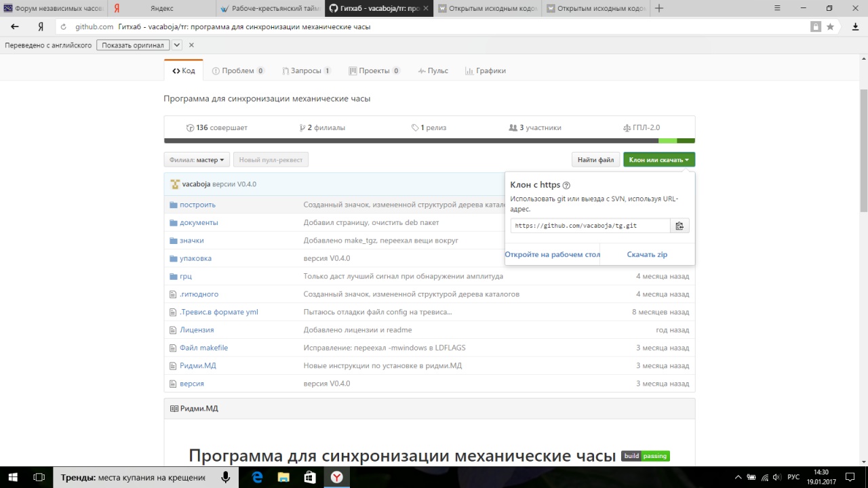The image size is (868, 488).
Task: Click the Показать оригинал button
Action: click(x=133, y=45)
